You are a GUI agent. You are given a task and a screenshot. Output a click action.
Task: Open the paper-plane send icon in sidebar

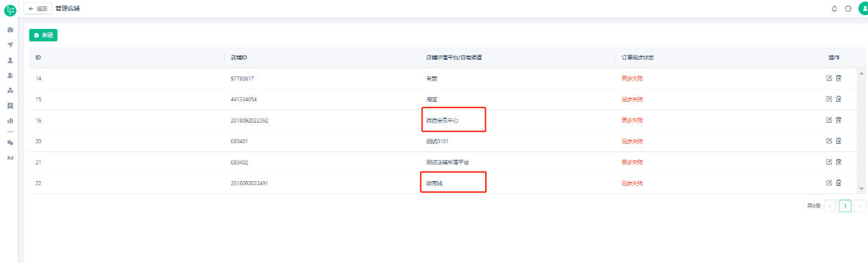tap(10, 45)
